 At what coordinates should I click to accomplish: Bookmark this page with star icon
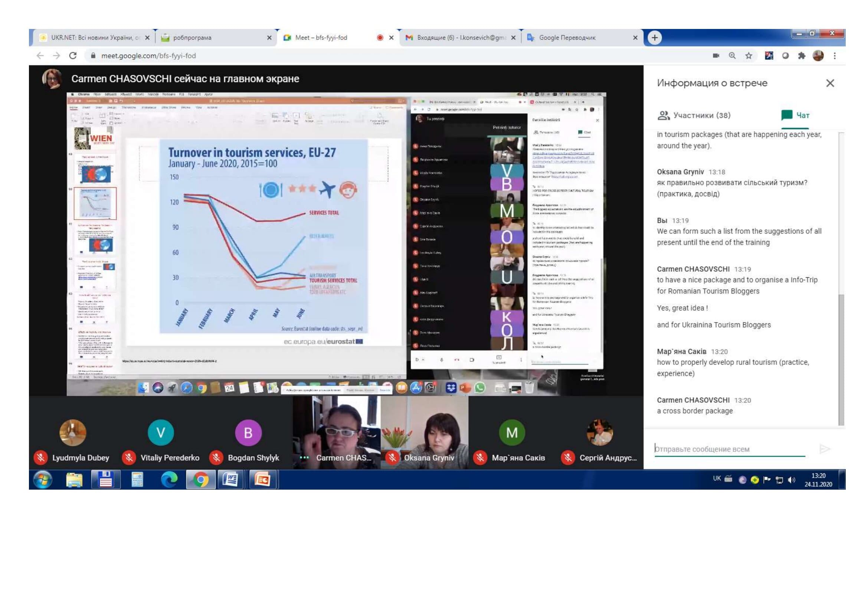pyautogui.click(x=749, y=56)
